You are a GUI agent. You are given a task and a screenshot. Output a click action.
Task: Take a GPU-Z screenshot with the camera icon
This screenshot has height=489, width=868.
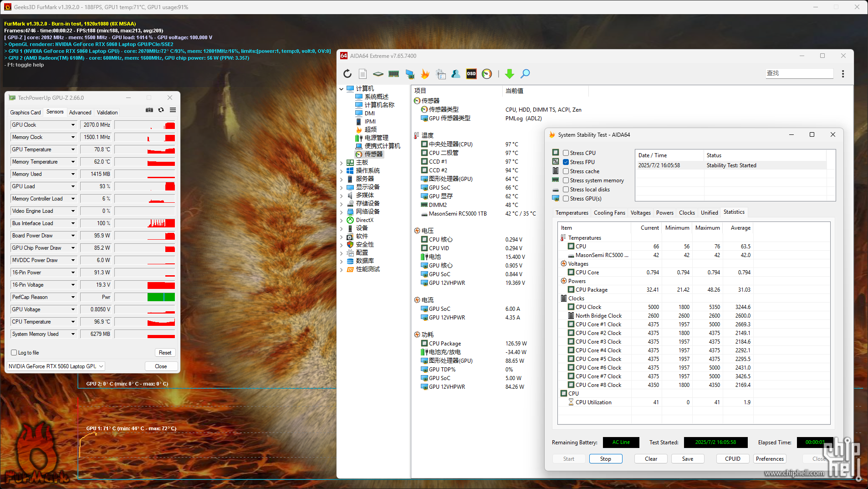[149, 110]
